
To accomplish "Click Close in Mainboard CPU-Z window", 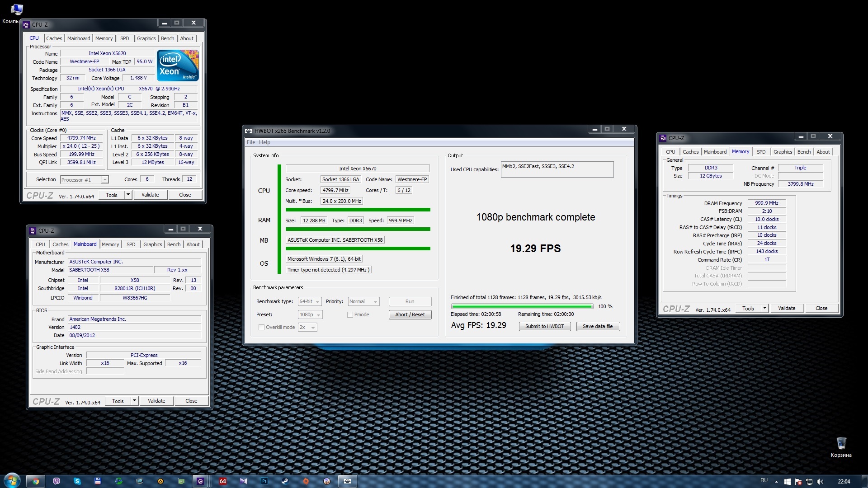I will 191,401.
